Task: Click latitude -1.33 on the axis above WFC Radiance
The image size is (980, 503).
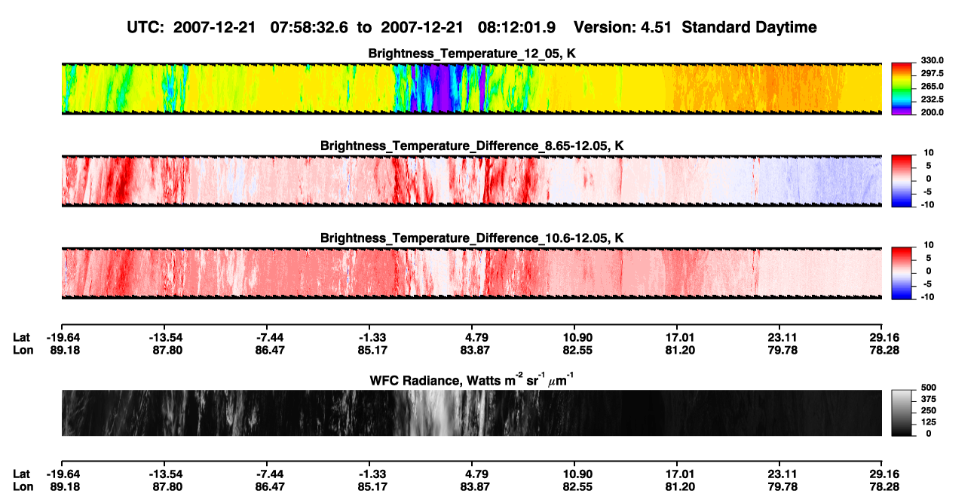Action: [x=369, y=337]
